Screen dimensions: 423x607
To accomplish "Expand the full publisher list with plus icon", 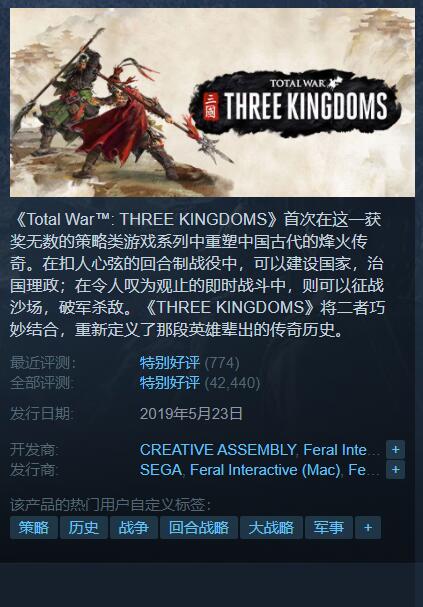I will click(x=395, y=470).
